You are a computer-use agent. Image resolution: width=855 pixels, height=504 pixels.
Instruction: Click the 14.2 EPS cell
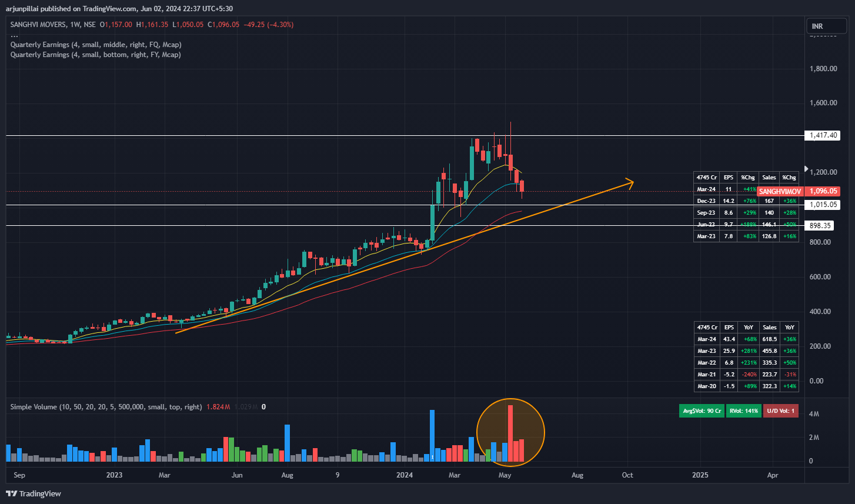coord(729,201)
